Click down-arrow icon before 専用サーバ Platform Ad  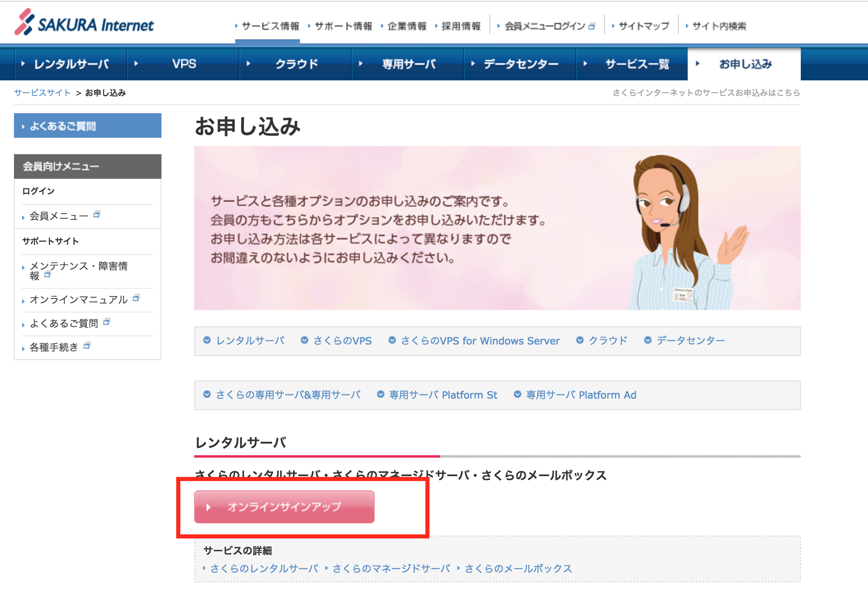(518, 394)
